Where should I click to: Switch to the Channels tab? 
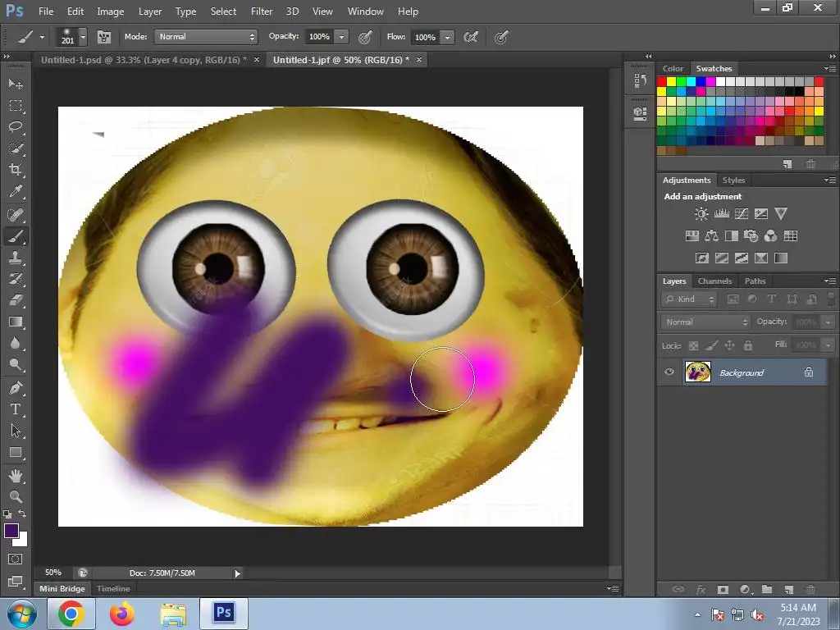714,281
